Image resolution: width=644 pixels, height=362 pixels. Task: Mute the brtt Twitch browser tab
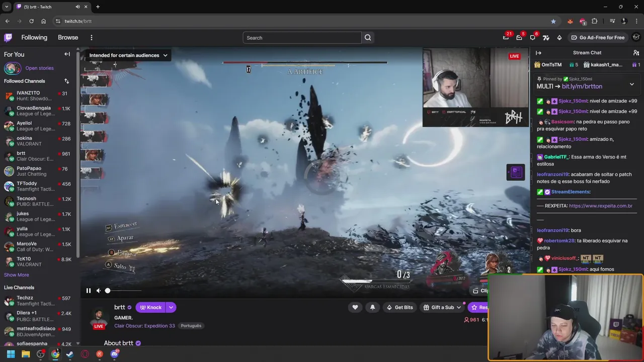tap(77, 7)
